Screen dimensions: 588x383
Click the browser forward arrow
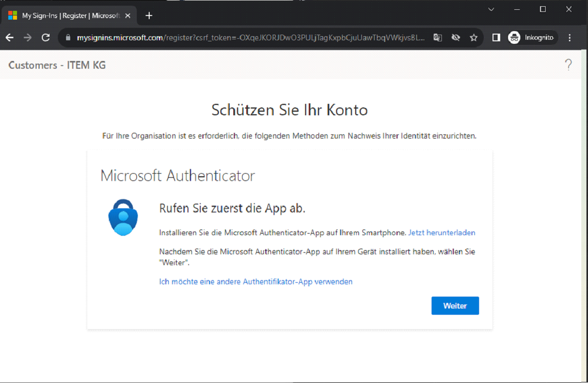pyautogui.click(x=28, y=38)
